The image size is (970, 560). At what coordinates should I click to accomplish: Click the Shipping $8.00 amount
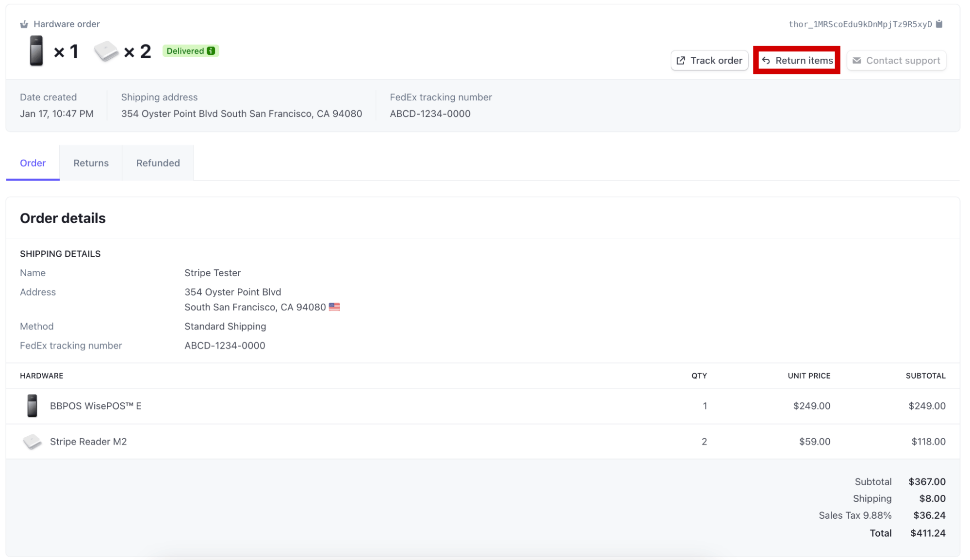coord(932,498)
